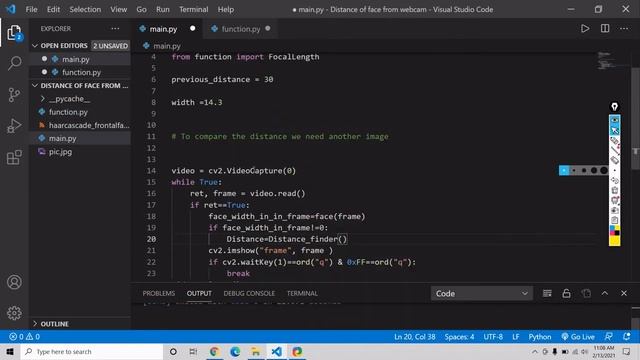Open Task View on the taskbar
640x360 pixels.
pyautogui.click(x=193, y=351)
